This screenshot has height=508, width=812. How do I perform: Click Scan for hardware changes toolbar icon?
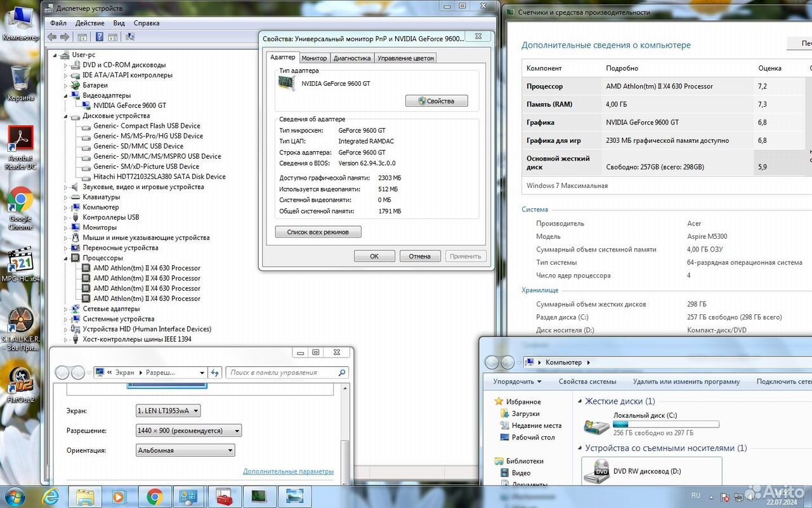point(130,37)
